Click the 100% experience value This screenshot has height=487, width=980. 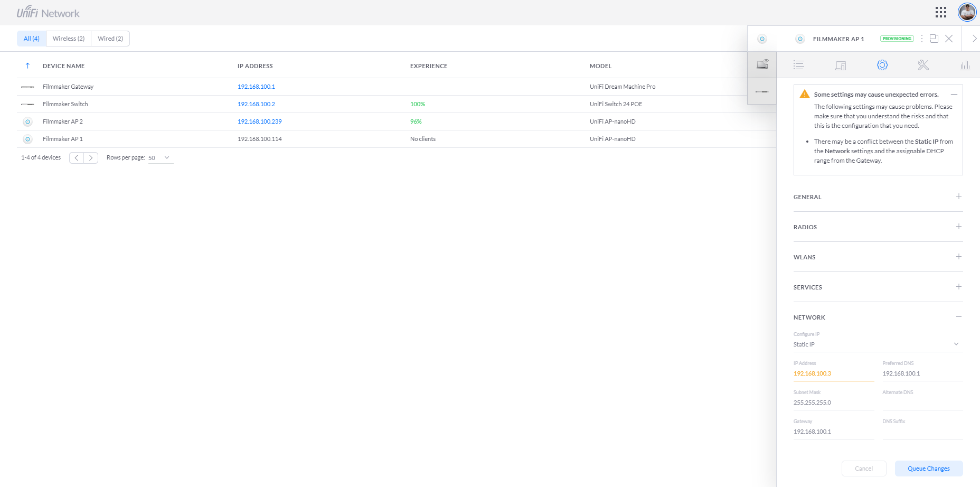coord(418,104)
